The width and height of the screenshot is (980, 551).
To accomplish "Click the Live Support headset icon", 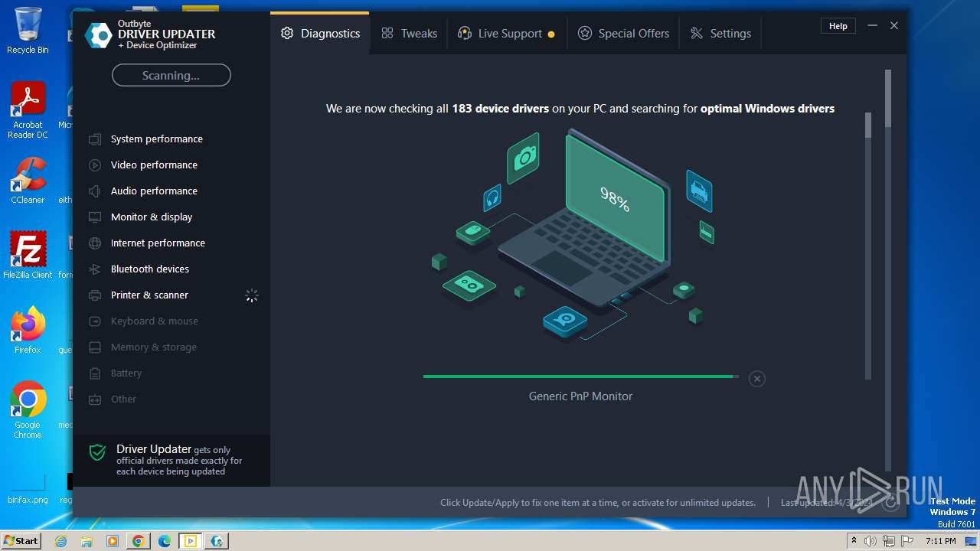I will (x=464, y=34).
